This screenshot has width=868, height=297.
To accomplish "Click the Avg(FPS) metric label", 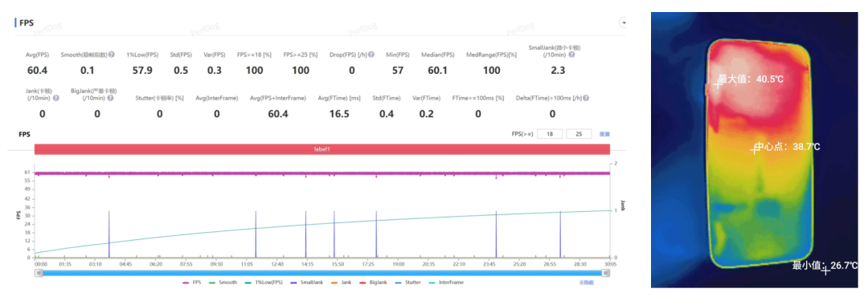I will (38, 55).
